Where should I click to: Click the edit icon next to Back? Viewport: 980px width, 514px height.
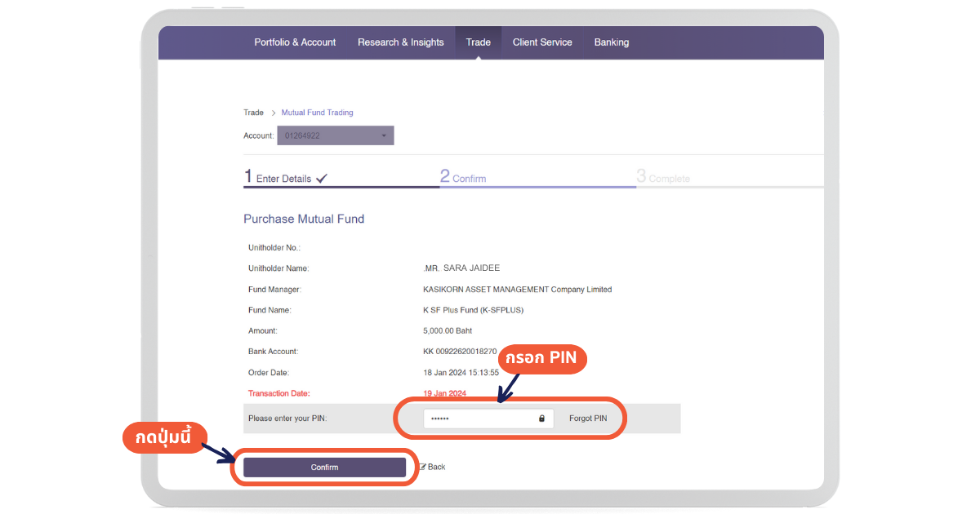click(x=423, y=467)
